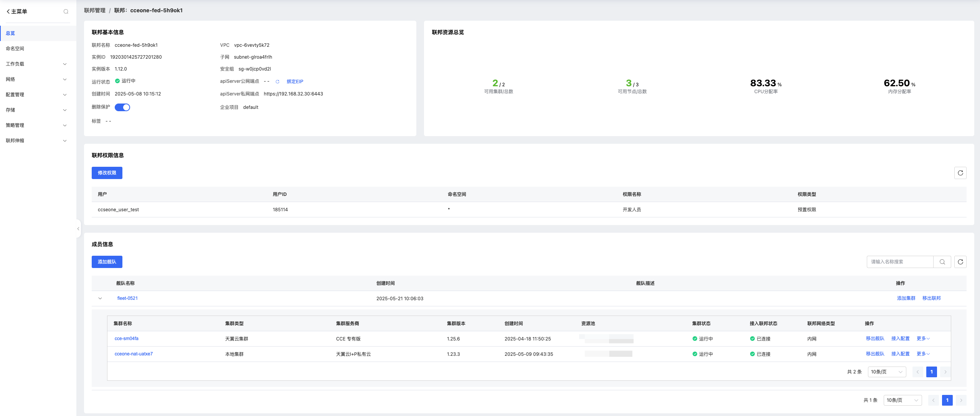The height and width of the screenshot is (416, 980).
Task: Click user ID 185114
Action: pos(280,210)
